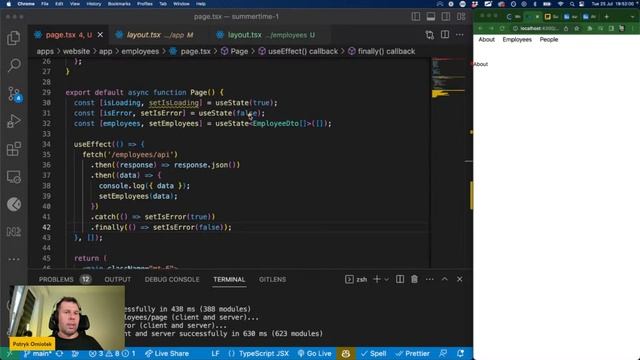The width and height of the screenshot is (640, 360).
Task: Click the Employees link in browser page
Action: (x=517, y=40)
